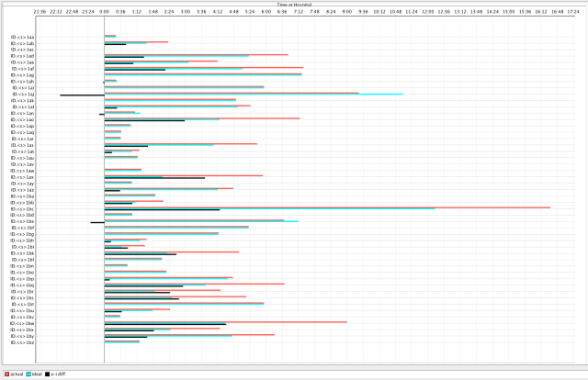Select the 'actual' legend label
Viewport: 588px width, 380px height.
coord(17,374)
